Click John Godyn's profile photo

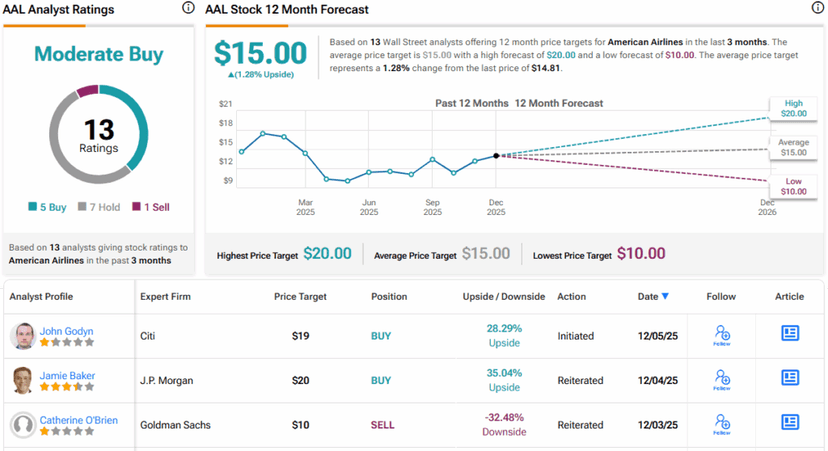(22, 336)
